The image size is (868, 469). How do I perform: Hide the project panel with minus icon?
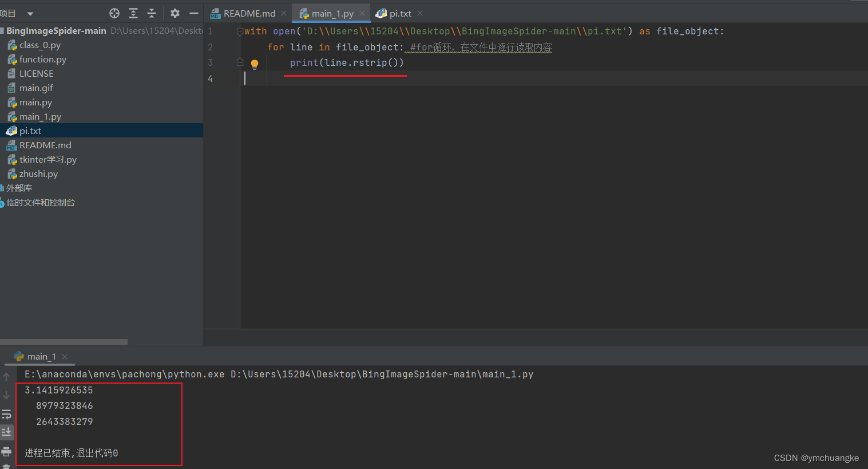click(194, 13)
